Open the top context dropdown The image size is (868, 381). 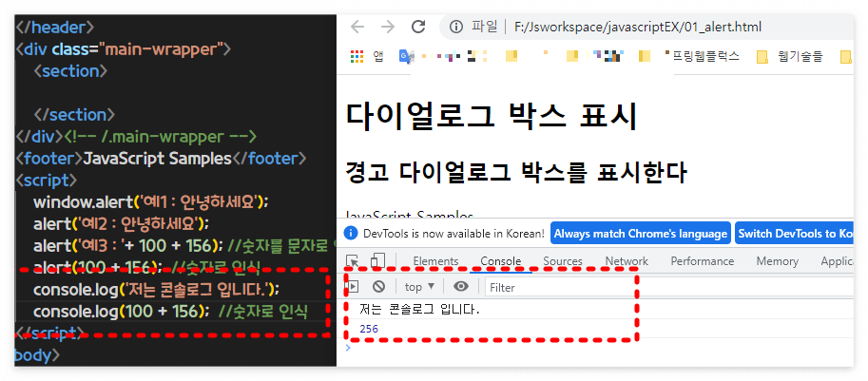419,286
